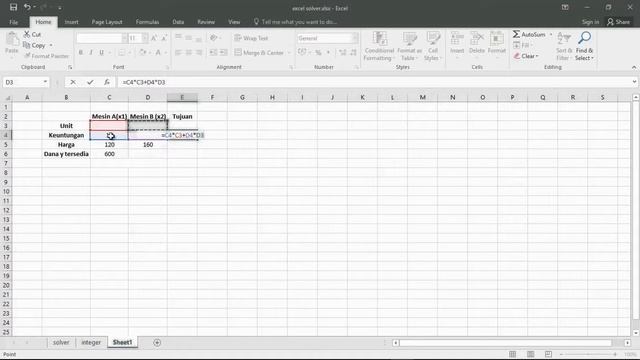The height and width of the screenshot is (360, 640).
Task: Click Delete cells icon
Action: [476, 42]
